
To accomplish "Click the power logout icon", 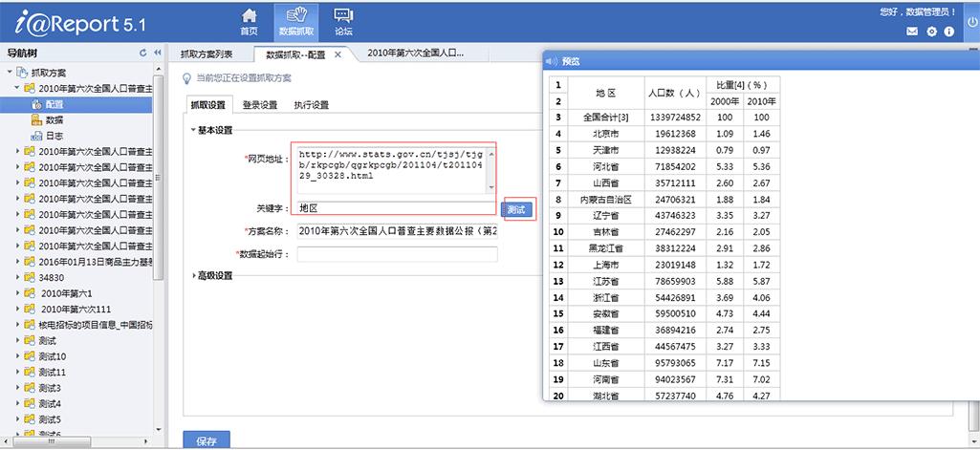I will [972, 21].
